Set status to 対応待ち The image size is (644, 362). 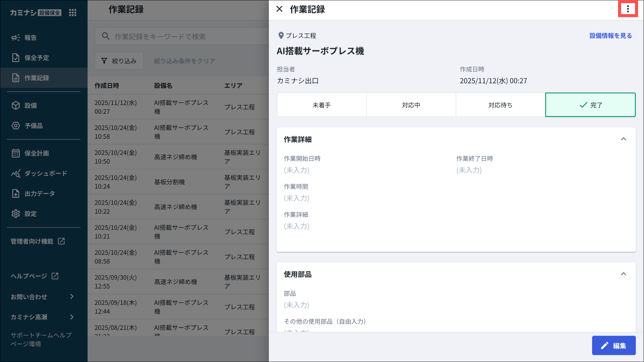pyautogui.click(x=500, y=105)
